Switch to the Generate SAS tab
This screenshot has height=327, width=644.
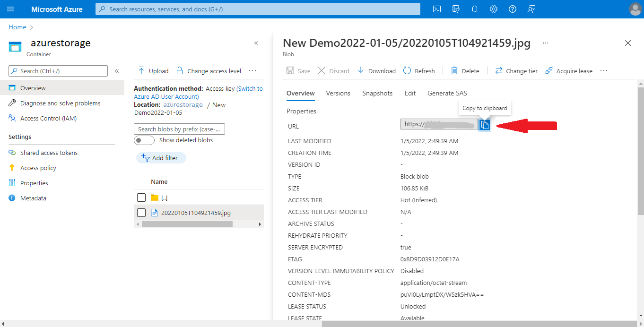(447, 93)
